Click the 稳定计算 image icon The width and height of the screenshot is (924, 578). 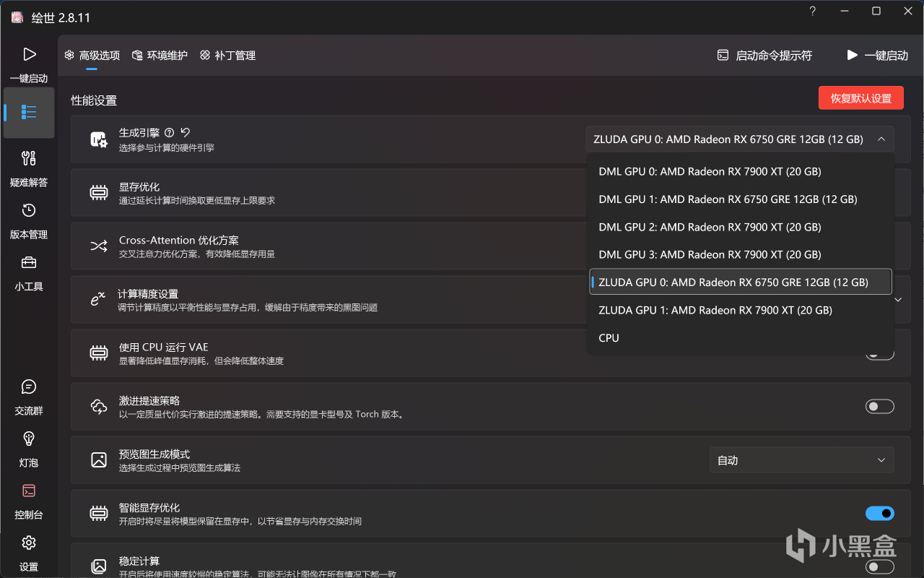pyautogui.click(x=99, y=566)
